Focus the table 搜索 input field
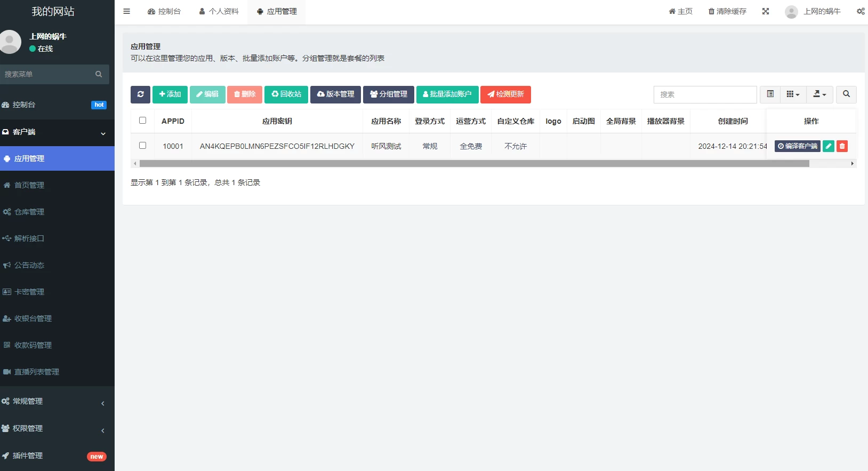868x471 pixels. tap(705, 94)
